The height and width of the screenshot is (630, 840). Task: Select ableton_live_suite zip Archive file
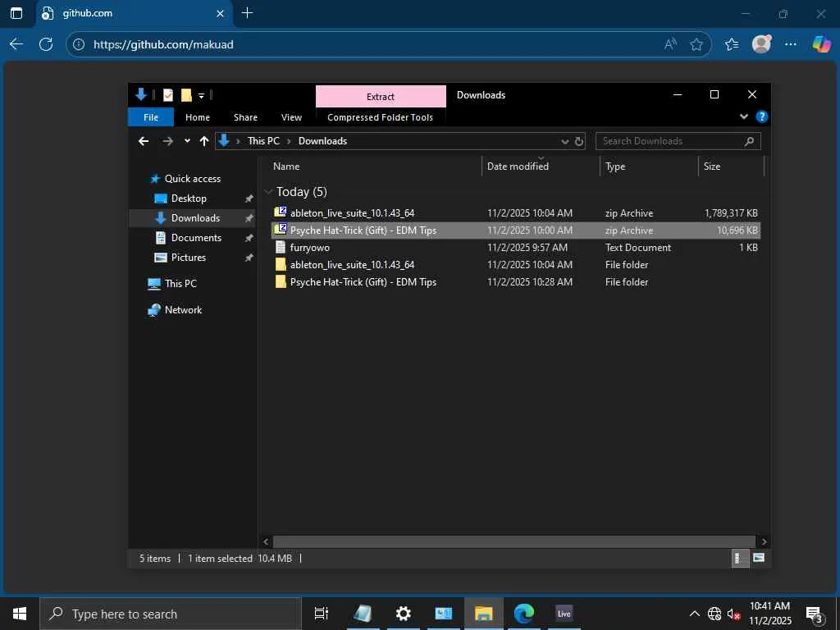coord(515,213)
